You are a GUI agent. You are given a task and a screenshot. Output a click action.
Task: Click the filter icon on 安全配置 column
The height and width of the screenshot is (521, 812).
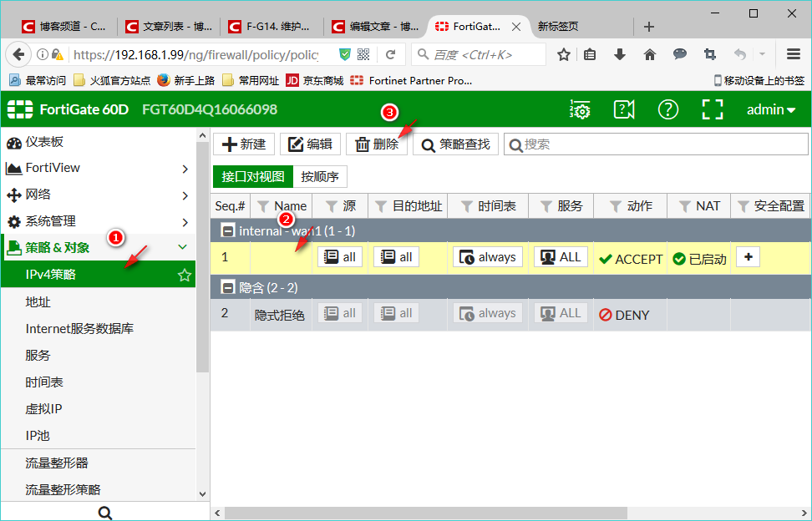point(743,206)
